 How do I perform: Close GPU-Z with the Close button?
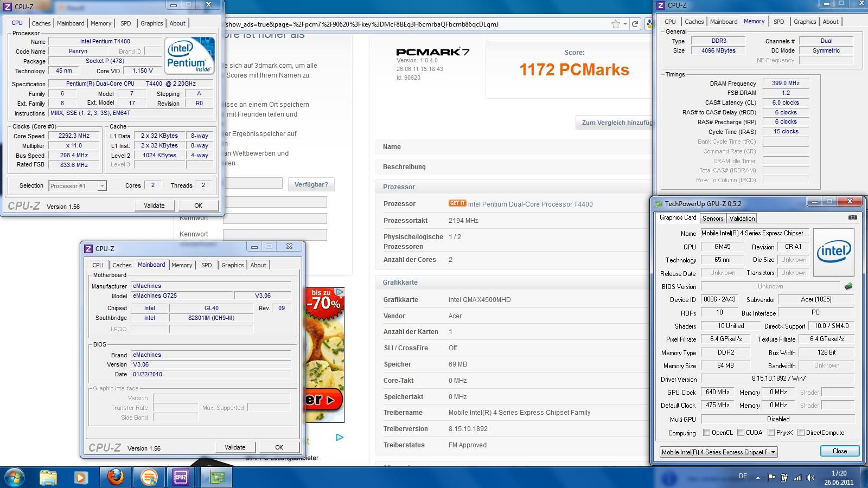point(840,451)
